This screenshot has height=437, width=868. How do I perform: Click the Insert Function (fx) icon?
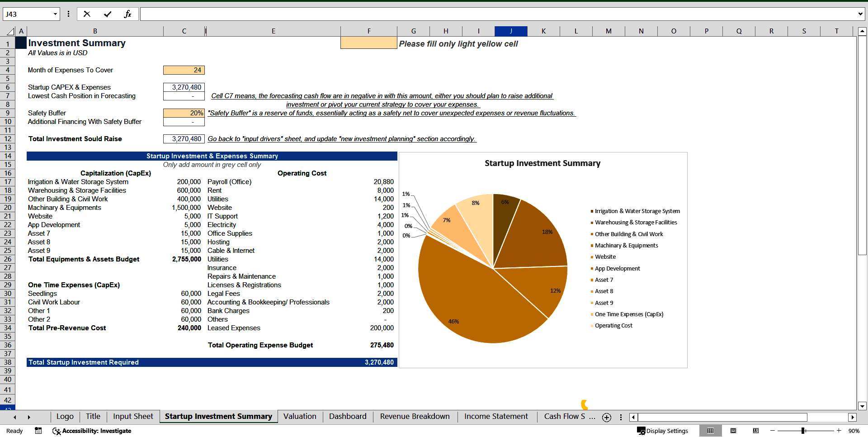pos(128,14)
